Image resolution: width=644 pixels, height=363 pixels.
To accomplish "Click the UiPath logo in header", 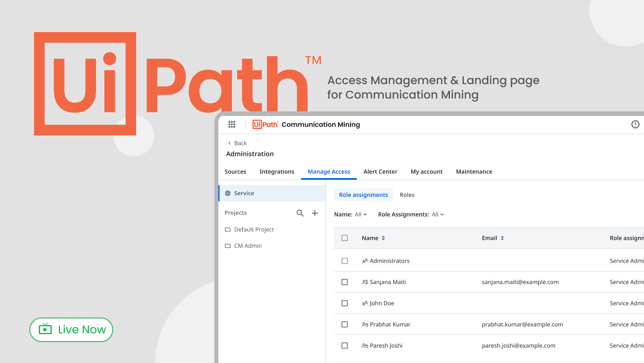I will coord(265,124).
